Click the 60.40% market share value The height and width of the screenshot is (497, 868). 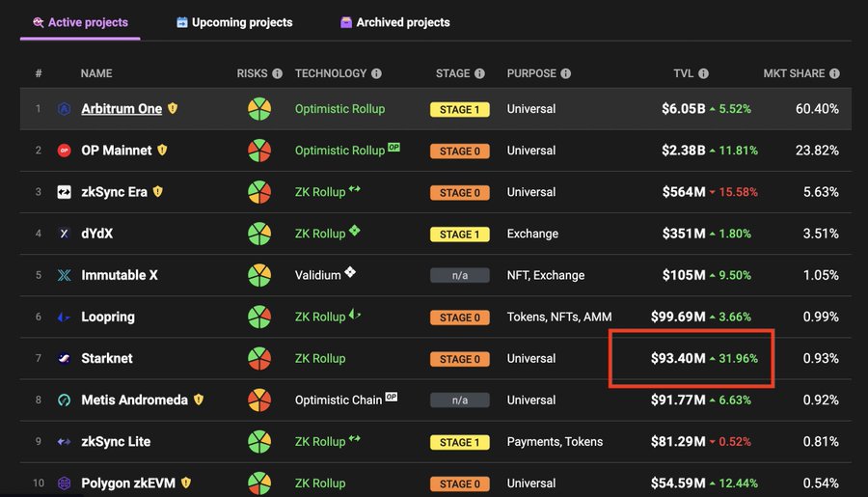817,109
